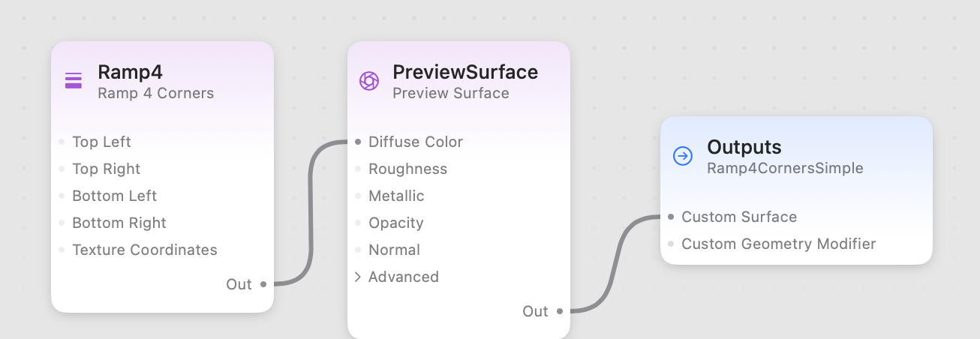The height and width of the screenshot is (339, 980).
Task: Click the Ramp4 Out port dot
Action: 263,284
